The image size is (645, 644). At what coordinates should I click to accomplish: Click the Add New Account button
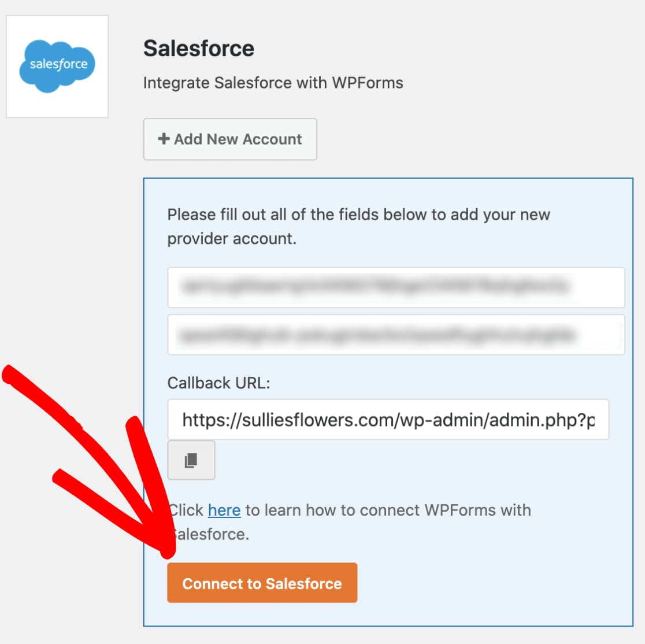click(230, 139)
